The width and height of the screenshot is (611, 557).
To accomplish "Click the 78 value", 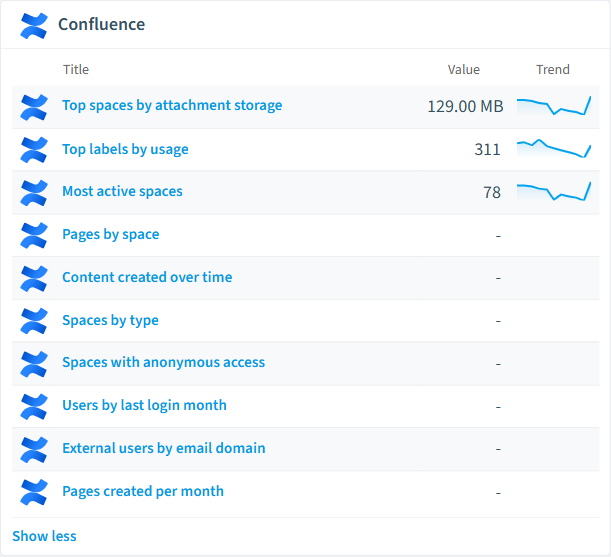I will pyautogui.click(x=492, y=193).
